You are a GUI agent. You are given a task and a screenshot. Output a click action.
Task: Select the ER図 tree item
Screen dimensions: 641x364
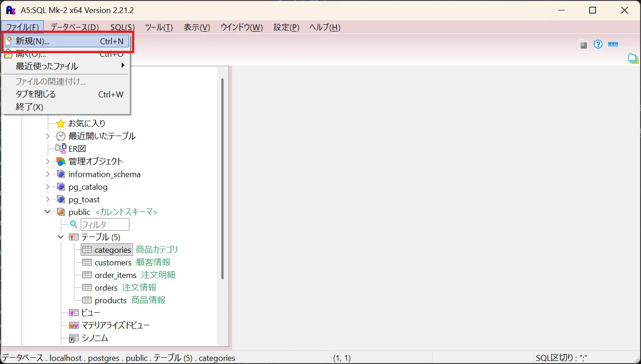[77, 149]
